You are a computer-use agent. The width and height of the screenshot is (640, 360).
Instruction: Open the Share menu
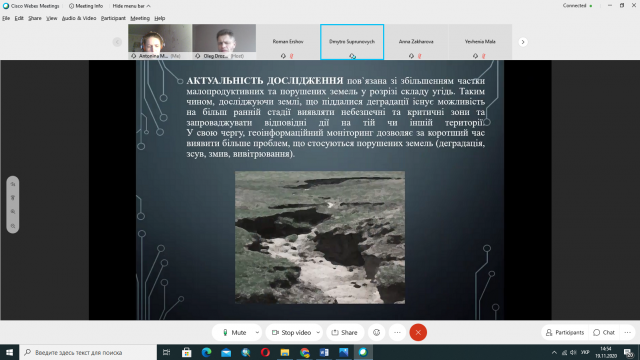[35, 18]
